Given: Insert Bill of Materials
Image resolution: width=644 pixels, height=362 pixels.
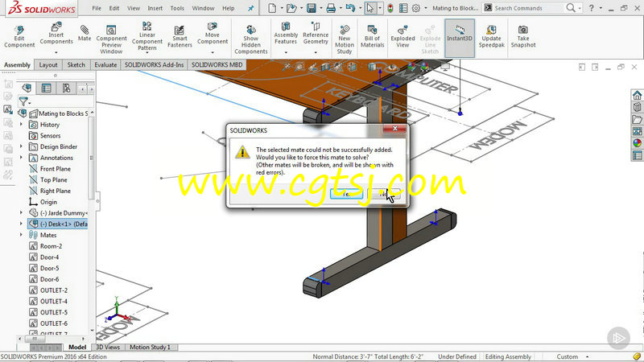Looking at the screenshot, I should pyautogui.click(x=372, y=36).
